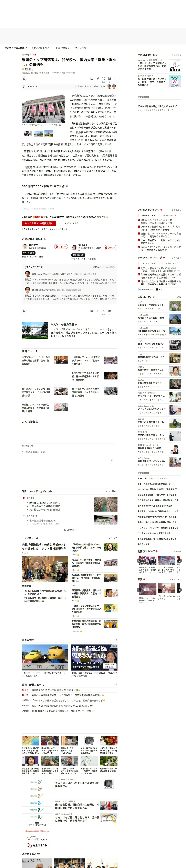The width and height of the screenshot is (186, 868).
Task: Open 米大学への圧力問題 topic heading link
Action: coord(63,324)
